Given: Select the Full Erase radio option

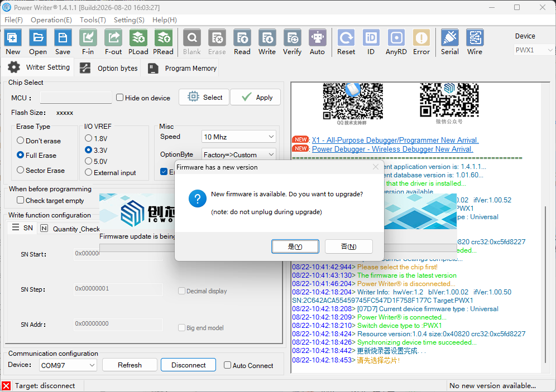Looking at the screenshot, I should (21, 155).
